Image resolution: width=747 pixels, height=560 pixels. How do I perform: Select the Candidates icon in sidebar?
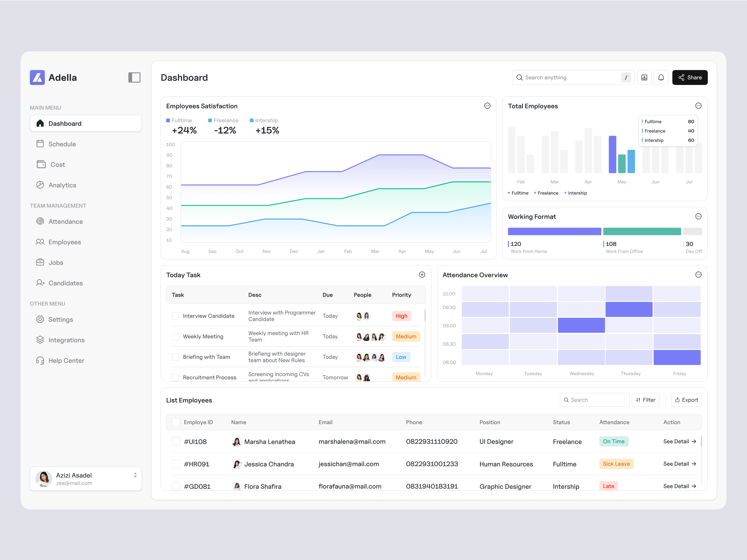[x=41, y=283]
